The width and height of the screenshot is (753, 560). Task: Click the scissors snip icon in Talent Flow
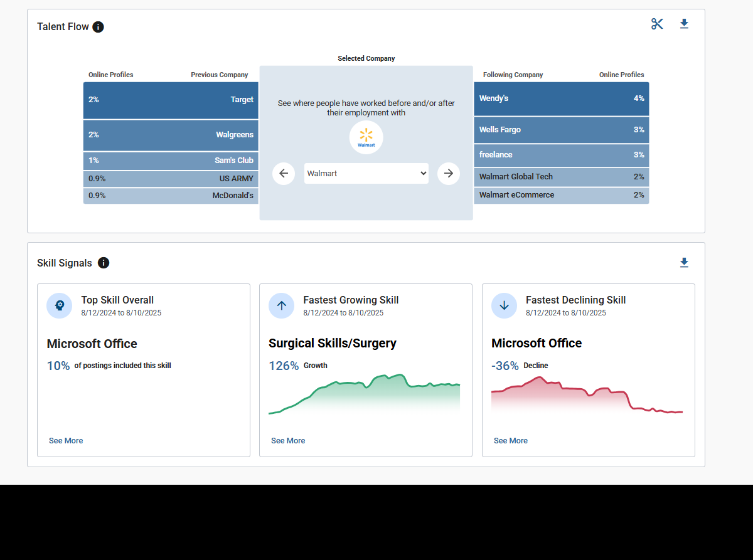point(657,24)
